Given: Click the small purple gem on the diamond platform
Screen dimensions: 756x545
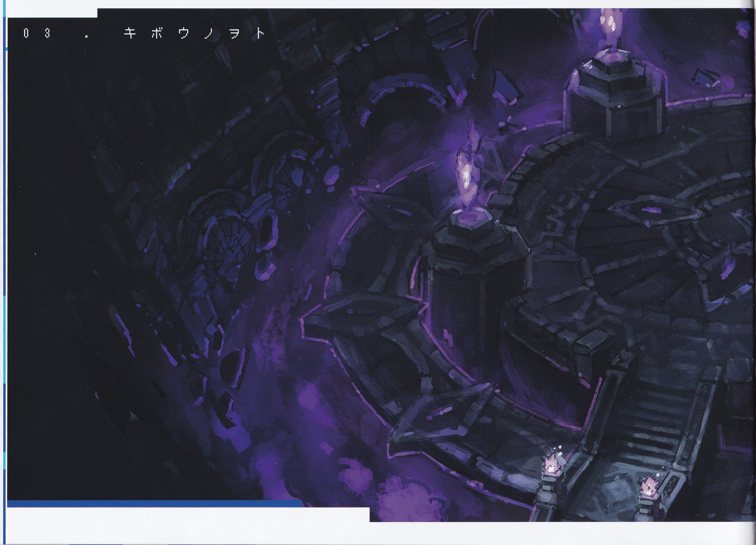Looking at the screenshot, I should (x=652, y=210).
